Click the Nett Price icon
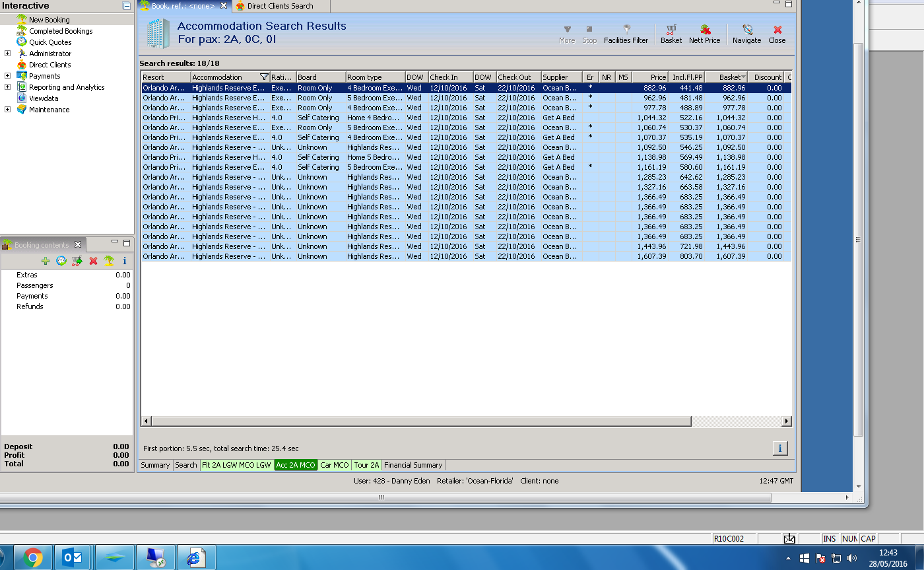The image size is (924, 570). tap(705, 30)
